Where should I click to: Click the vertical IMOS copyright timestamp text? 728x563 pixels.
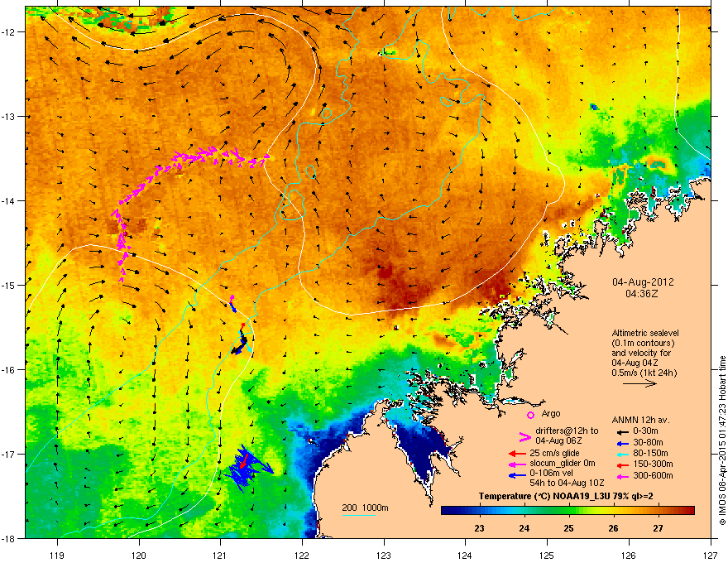[722, 440]
